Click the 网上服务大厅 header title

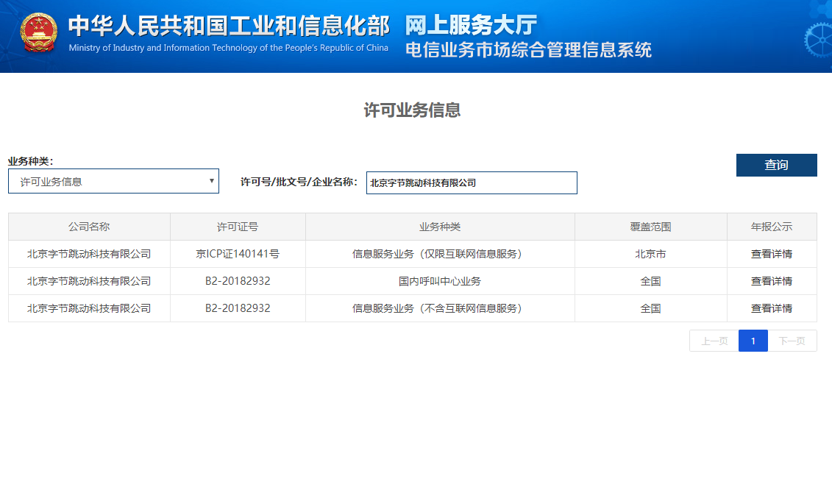[471, 26]
